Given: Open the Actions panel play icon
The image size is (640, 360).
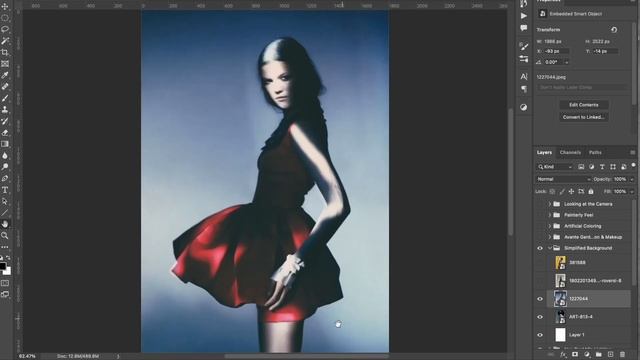Looking at the screenshot, I should point(524,16).
